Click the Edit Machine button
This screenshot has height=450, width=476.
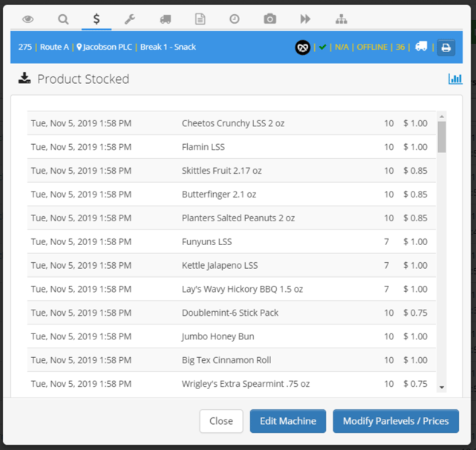pyautogui.click(x=288, y=421)
